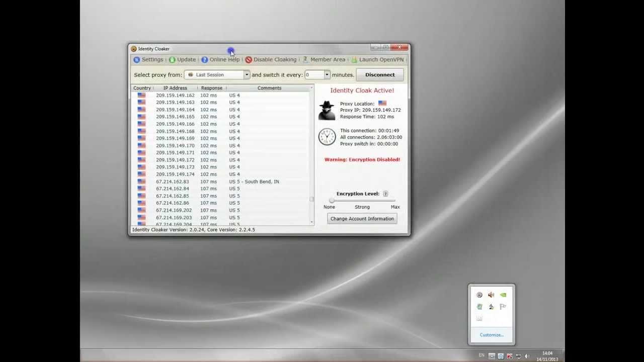
Task: Open the switch interval minutes dropdown
Action: (327, 75)
